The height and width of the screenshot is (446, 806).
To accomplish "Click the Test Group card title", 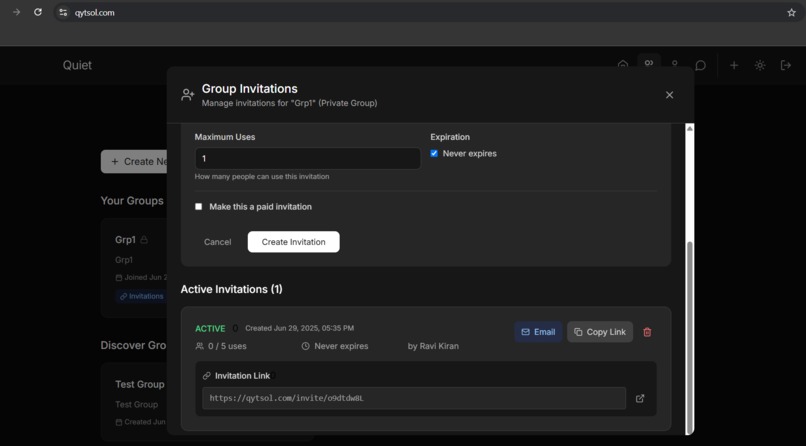I will pyautogui.click(x=140, y=384).
